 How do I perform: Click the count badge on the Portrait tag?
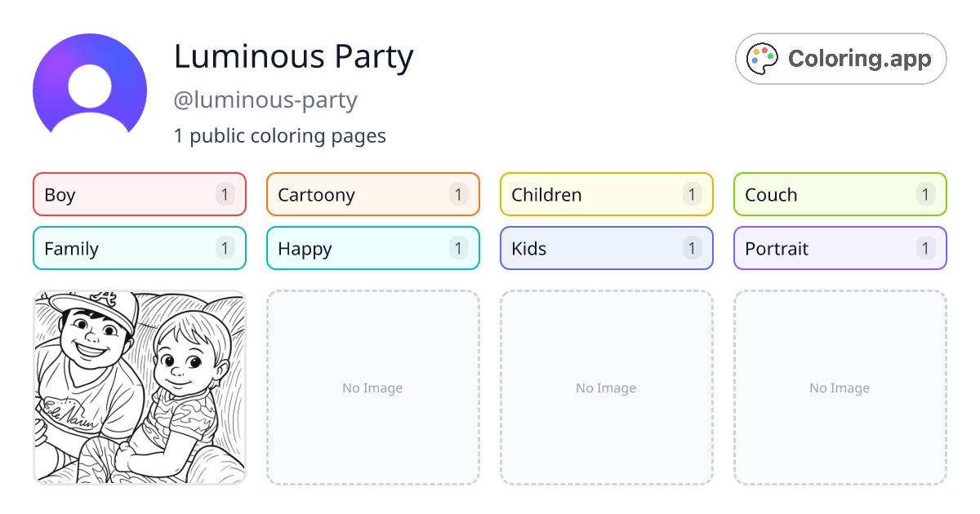[925, 248]
